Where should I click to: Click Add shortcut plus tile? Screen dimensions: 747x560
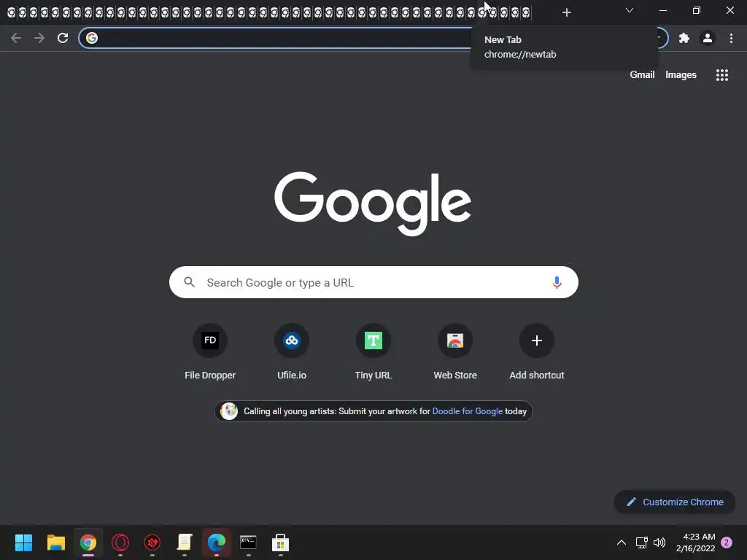(x=537, y=351)
